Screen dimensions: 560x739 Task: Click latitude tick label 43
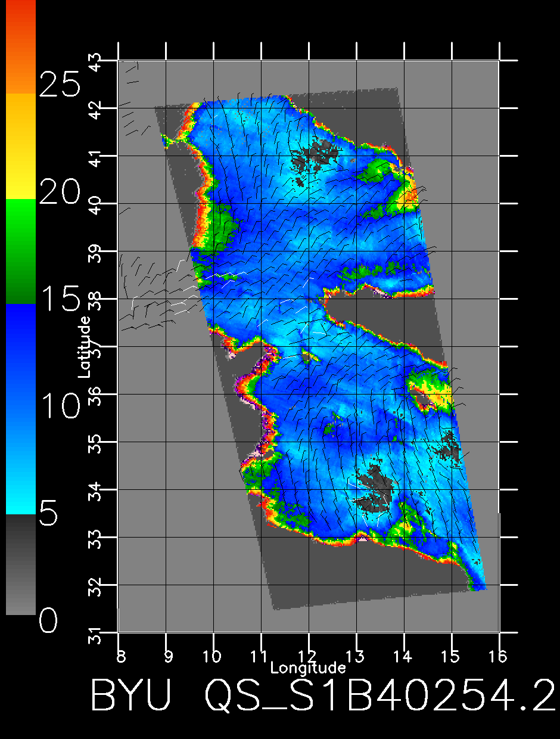[95, 63]
